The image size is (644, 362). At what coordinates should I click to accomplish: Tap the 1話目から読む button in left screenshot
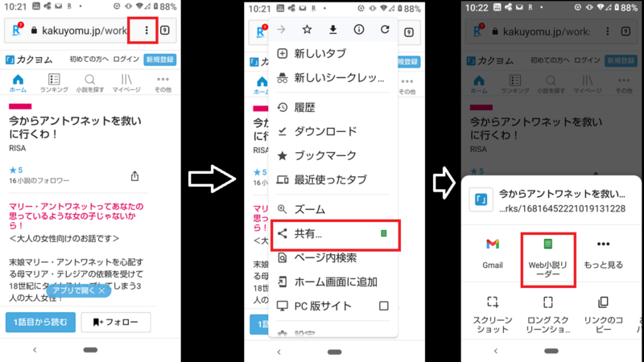(40, 323)
